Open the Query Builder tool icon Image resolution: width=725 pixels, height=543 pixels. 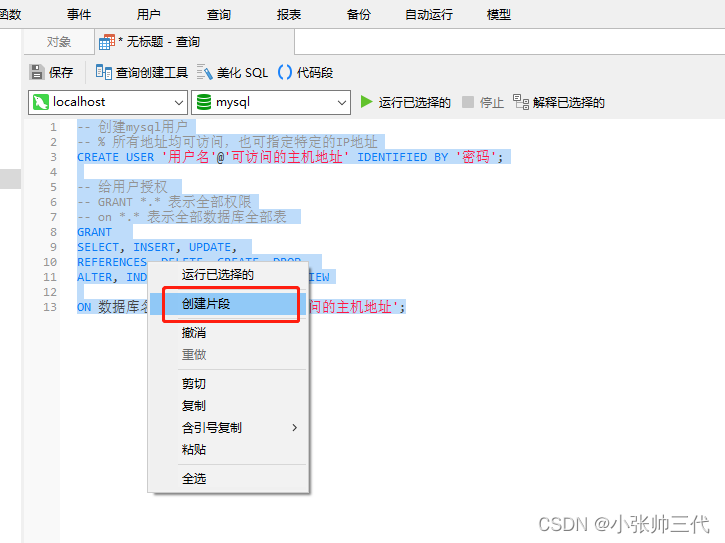pos(104,72)
